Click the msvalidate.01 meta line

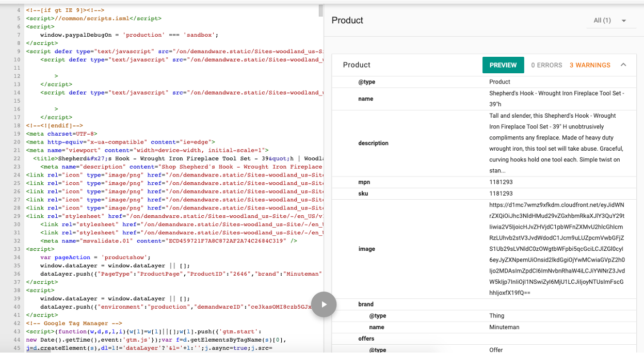[x=169, y=241]
